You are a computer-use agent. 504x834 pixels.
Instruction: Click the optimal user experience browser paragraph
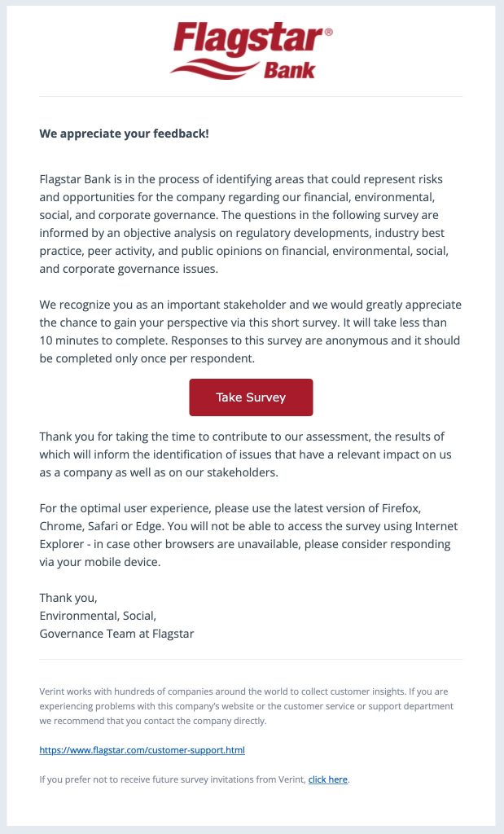pos(248,535)
